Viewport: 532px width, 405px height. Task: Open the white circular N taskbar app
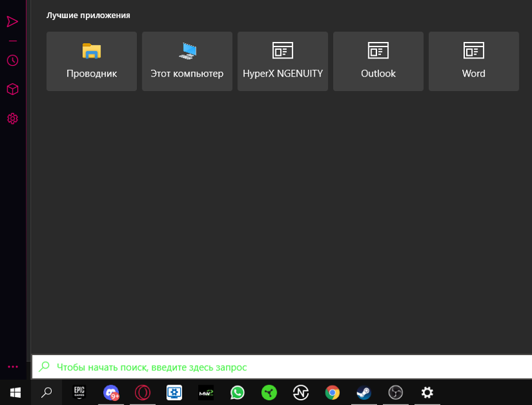click(301, 393)
